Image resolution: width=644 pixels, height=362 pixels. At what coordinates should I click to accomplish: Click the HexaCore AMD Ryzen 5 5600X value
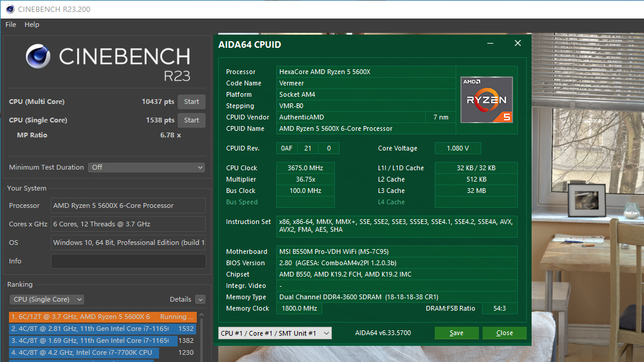(366, 72)
